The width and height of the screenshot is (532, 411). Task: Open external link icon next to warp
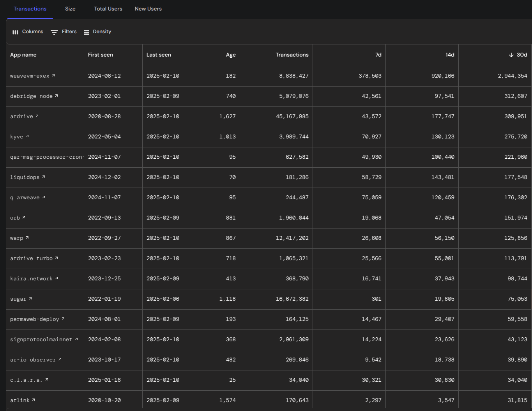click(27, 237)
